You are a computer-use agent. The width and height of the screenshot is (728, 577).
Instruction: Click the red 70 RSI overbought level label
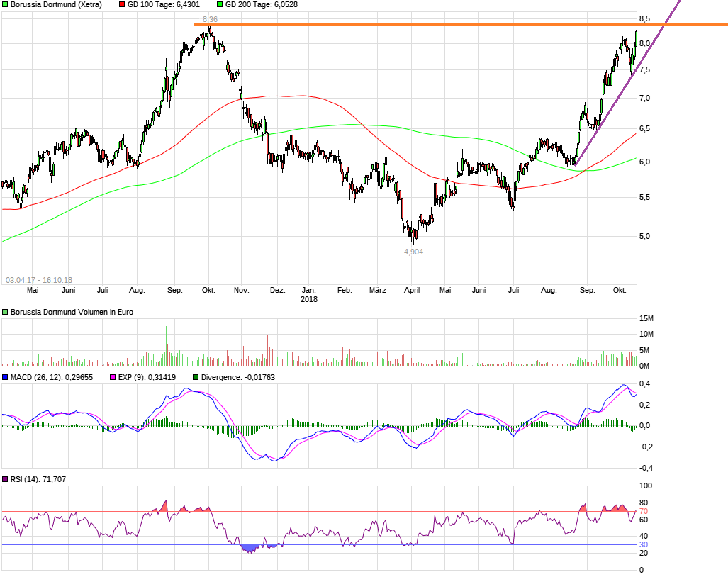point(644,512)
